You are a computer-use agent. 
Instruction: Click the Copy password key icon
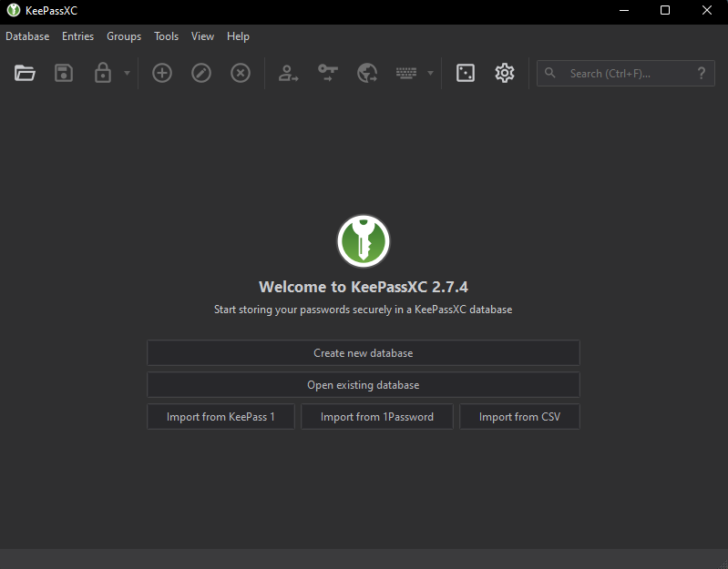point(327,73)
